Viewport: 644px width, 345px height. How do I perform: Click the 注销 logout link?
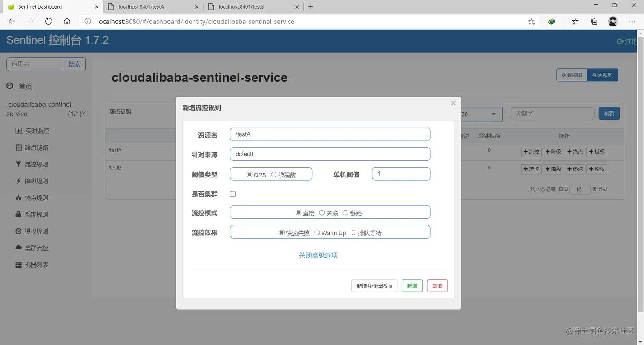tap(627, 41)
